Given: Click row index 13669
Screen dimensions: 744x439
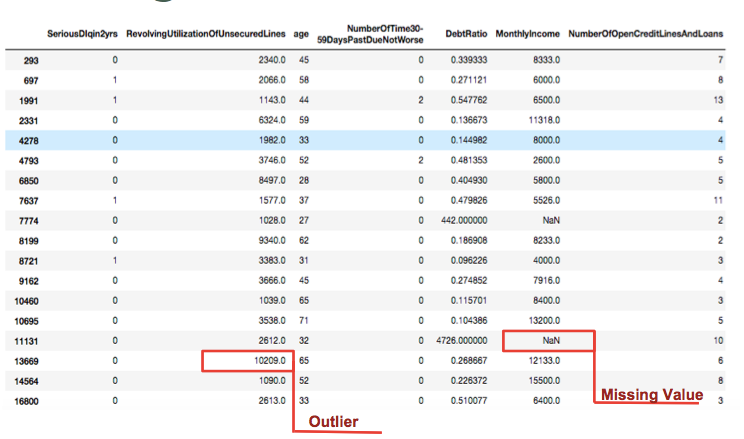Looking at the screenshot, I should point(26,361).
